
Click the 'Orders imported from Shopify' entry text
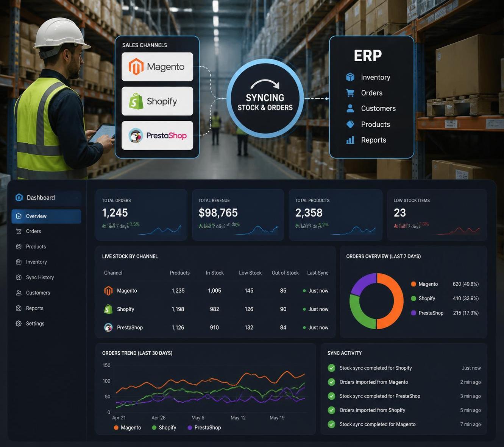coord(372,410)
